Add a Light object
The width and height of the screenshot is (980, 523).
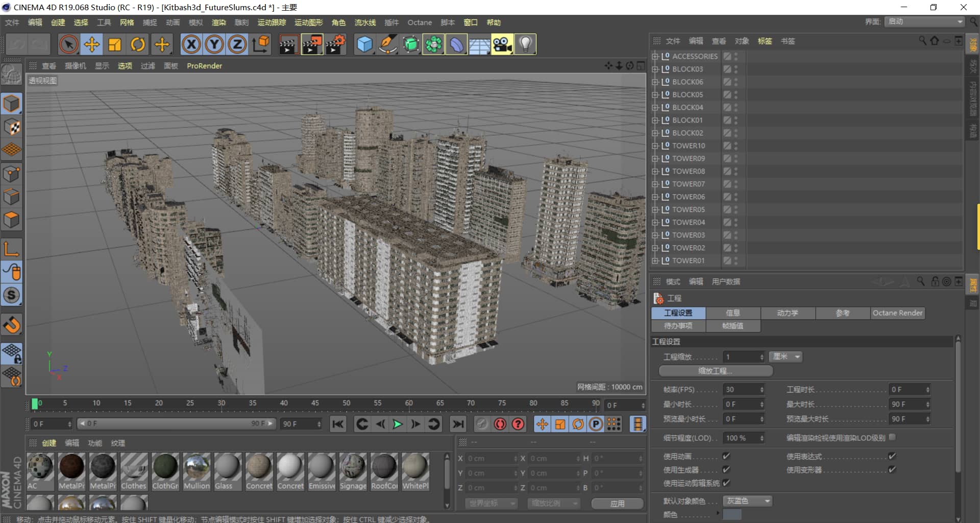click(x=526, y=44)
